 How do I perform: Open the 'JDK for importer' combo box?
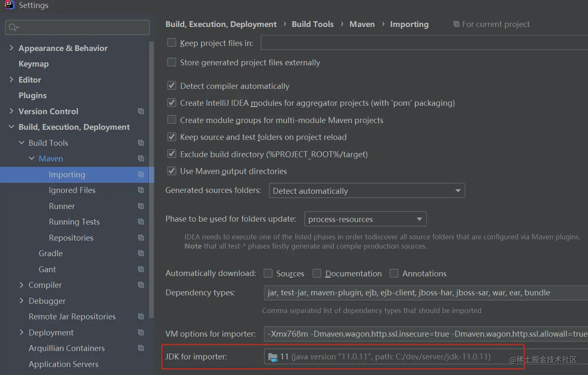426,357
